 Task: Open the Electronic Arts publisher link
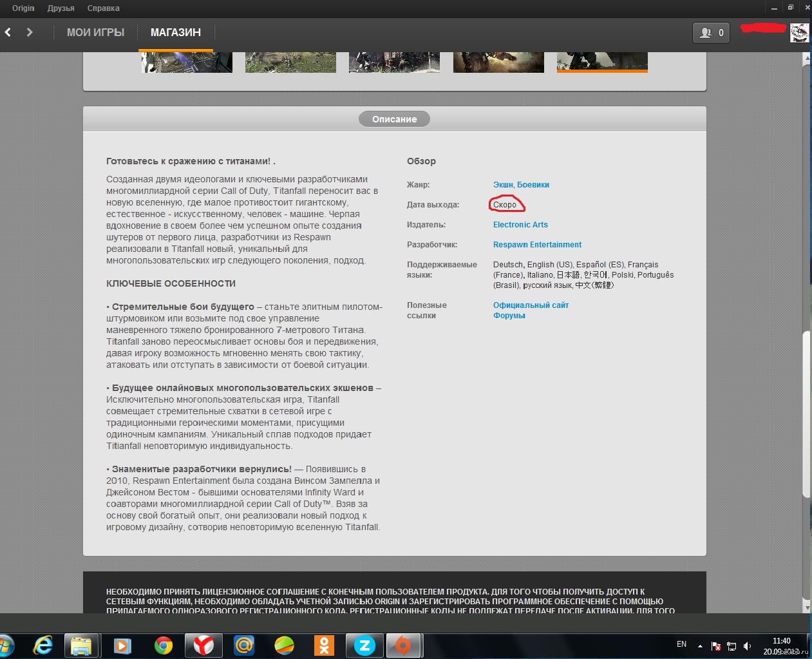pyautogui.click(x=520, y=225)
